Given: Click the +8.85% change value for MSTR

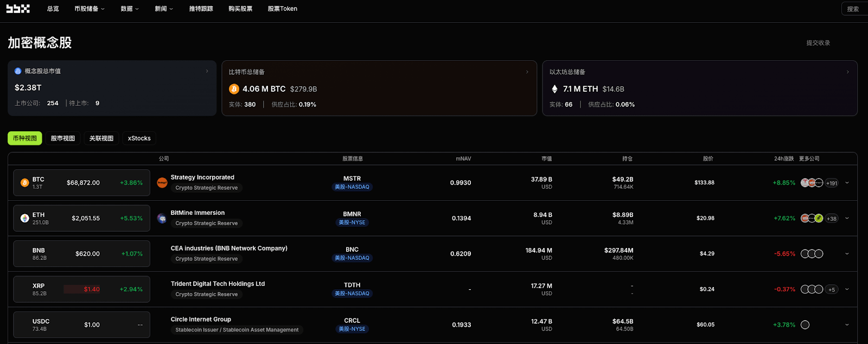Looking at the screenshot, I should click(x=784, y=183).
